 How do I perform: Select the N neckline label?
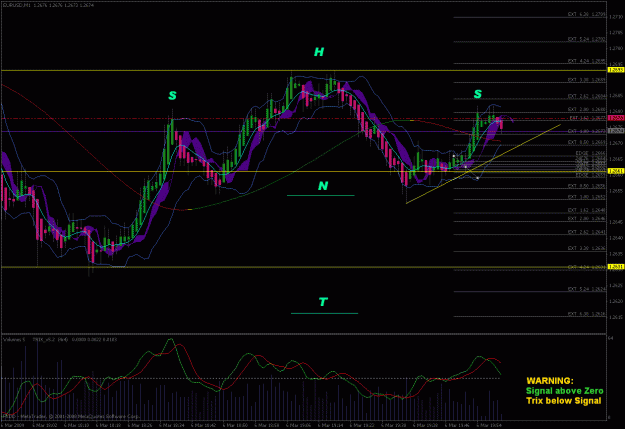(323, 186)
